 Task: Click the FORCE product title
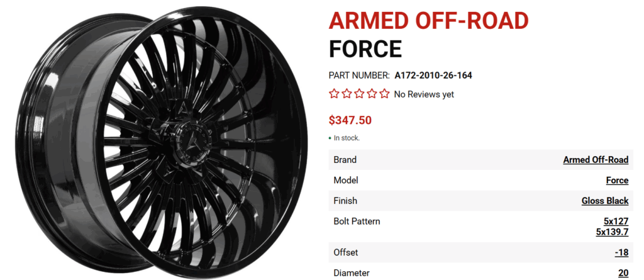[x=365, y=48]
